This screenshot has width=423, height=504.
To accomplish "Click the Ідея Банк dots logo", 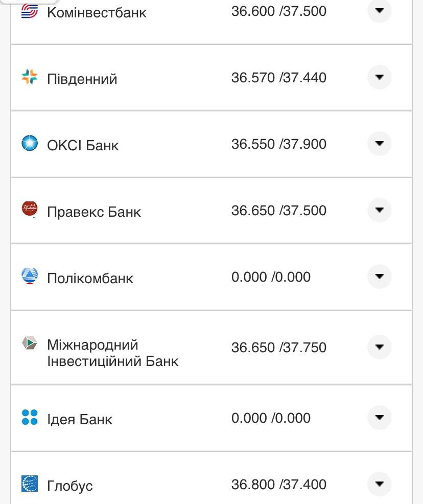I will [29, 418].
